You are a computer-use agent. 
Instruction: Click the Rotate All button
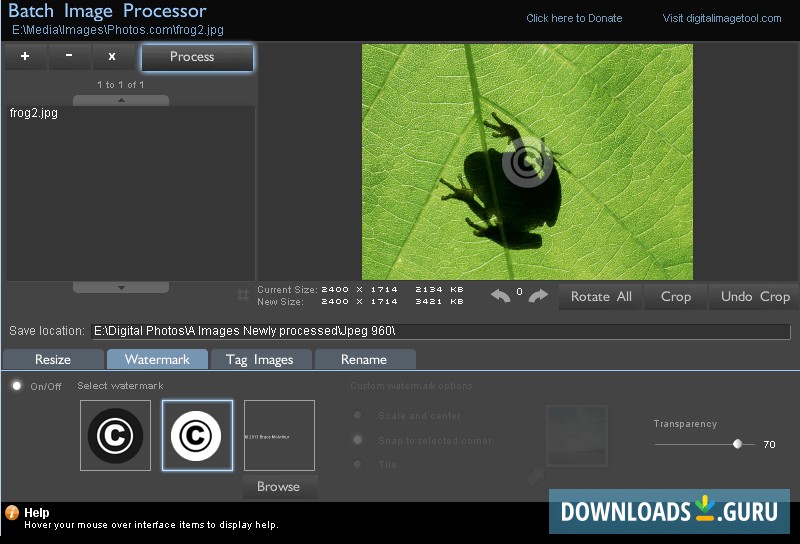tap(601, 296)
